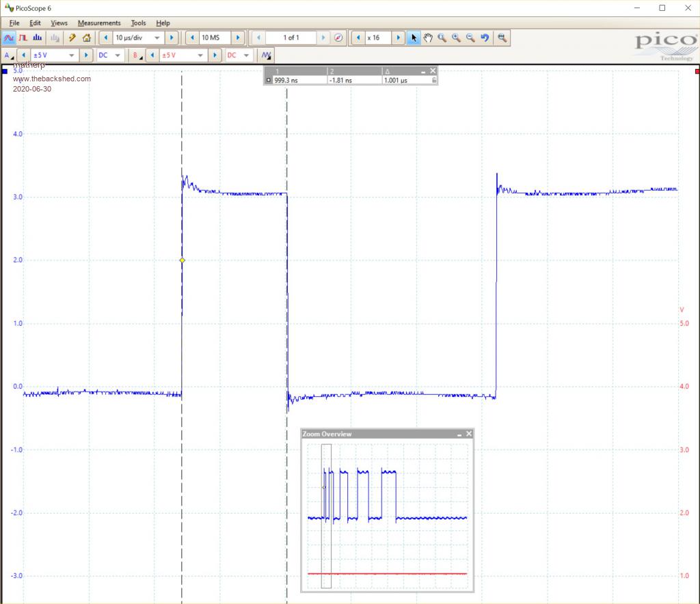The image size is (700, 604).
Task: Minimize the time ruler measurement panel
Action: point(423,71)
